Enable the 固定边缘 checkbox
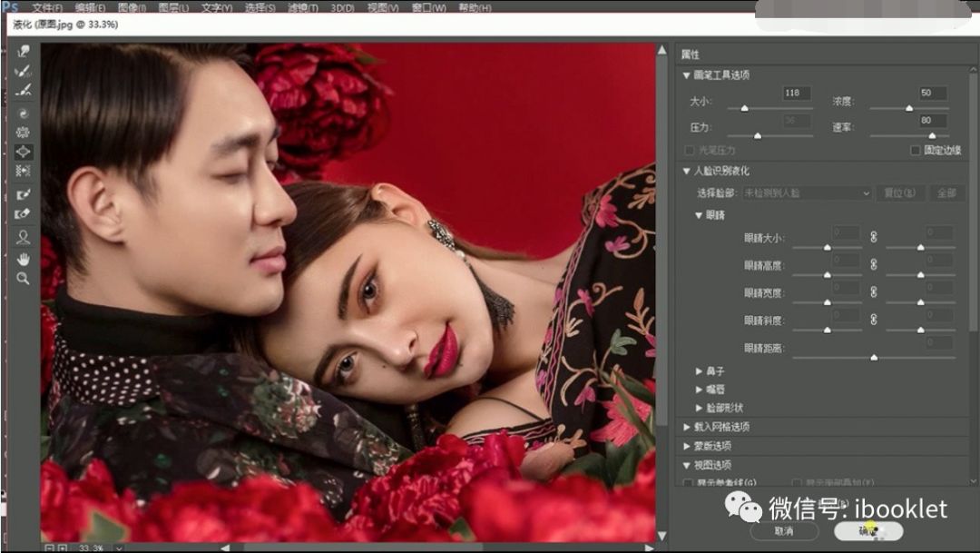This screenshot has height=553, width=980. tap(916, 151)
